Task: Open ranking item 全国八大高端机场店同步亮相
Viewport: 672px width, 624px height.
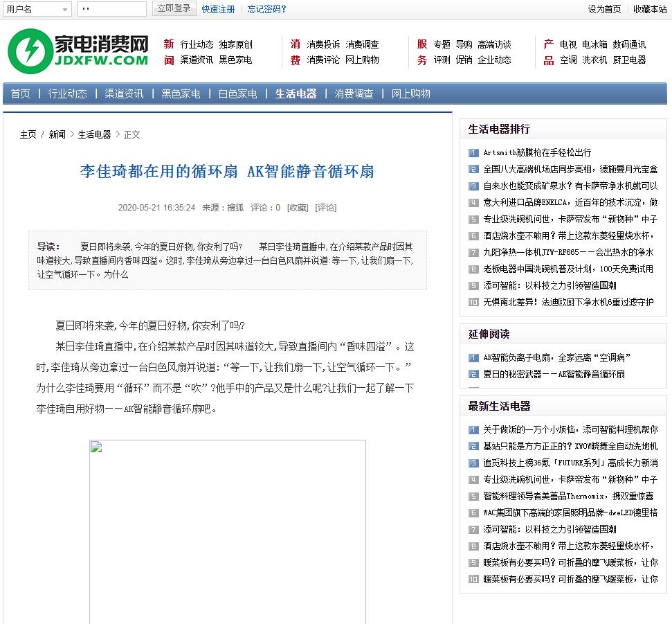Action: [570, 169]
